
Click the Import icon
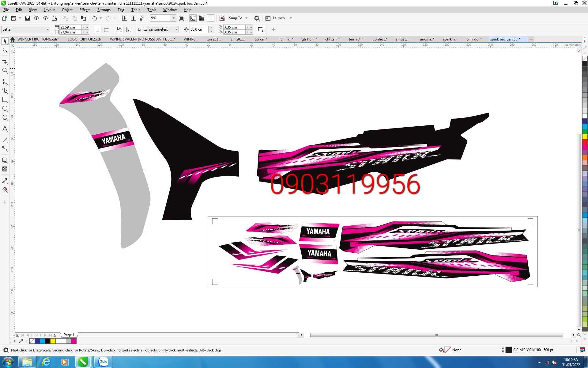[x=125, y=18]
